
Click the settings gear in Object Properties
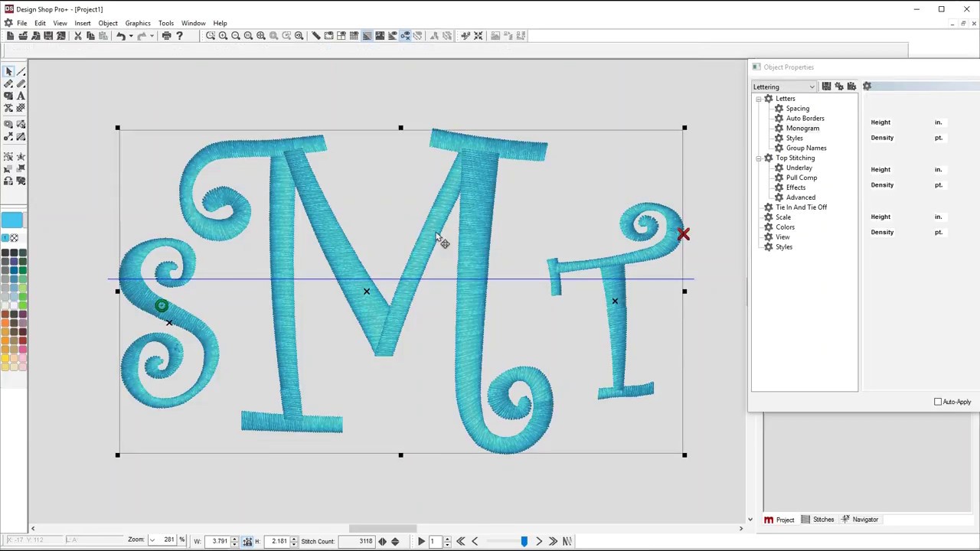867,86
